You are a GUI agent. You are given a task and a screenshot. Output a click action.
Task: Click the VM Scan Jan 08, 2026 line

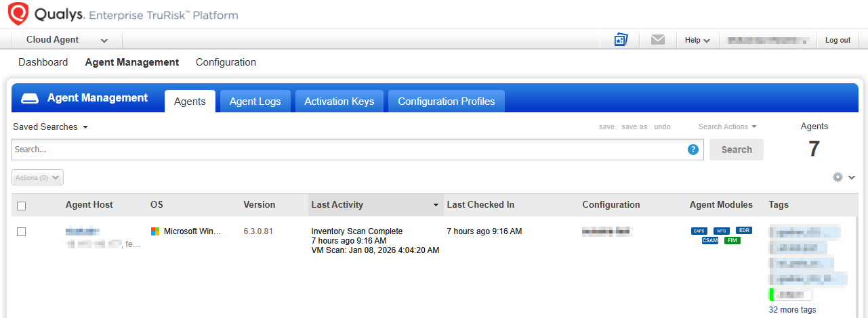coord(375,250)
